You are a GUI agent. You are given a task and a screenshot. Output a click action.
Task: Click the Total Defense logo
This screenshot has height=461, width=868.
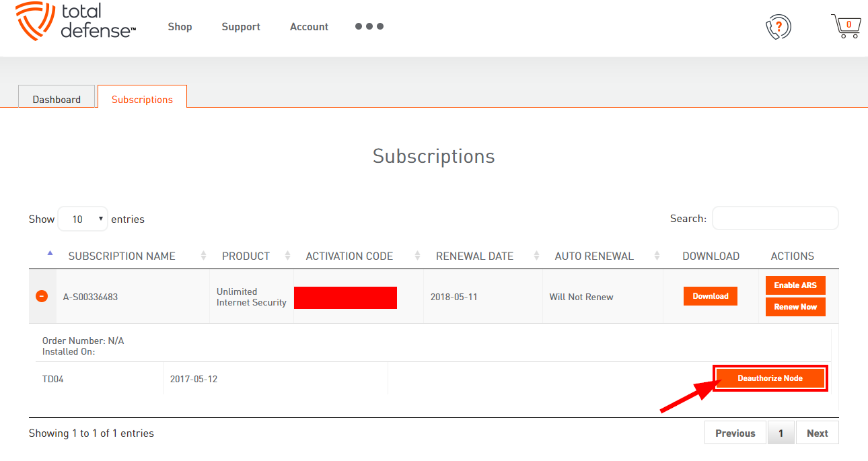[75, 22]
